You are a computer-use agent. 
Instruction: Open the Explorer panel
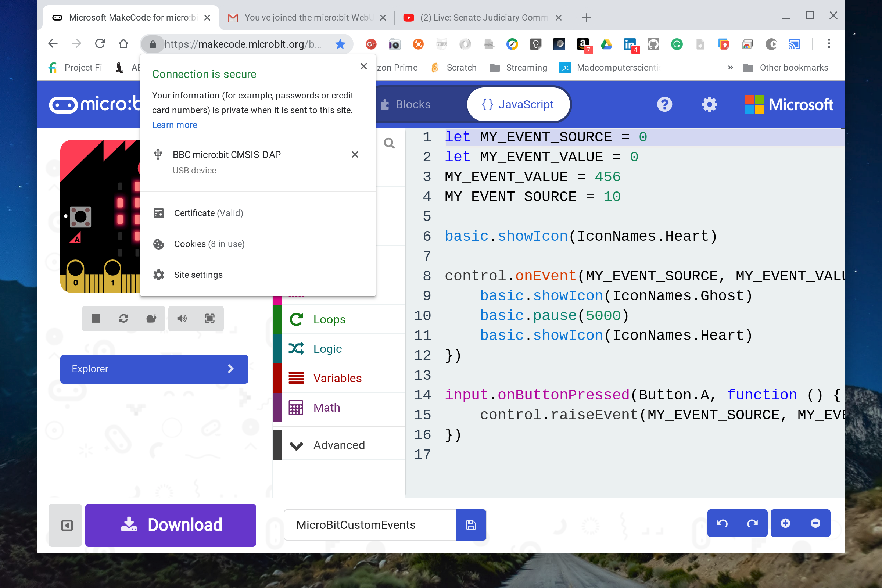(x=154, y=369)
